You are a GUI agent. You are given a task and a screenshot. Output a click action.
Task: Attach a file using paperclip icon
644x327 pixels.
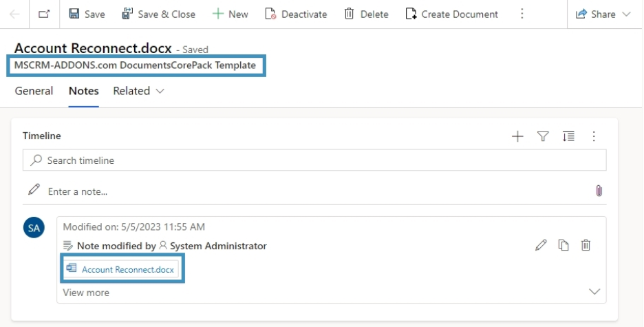coord(599,191)
